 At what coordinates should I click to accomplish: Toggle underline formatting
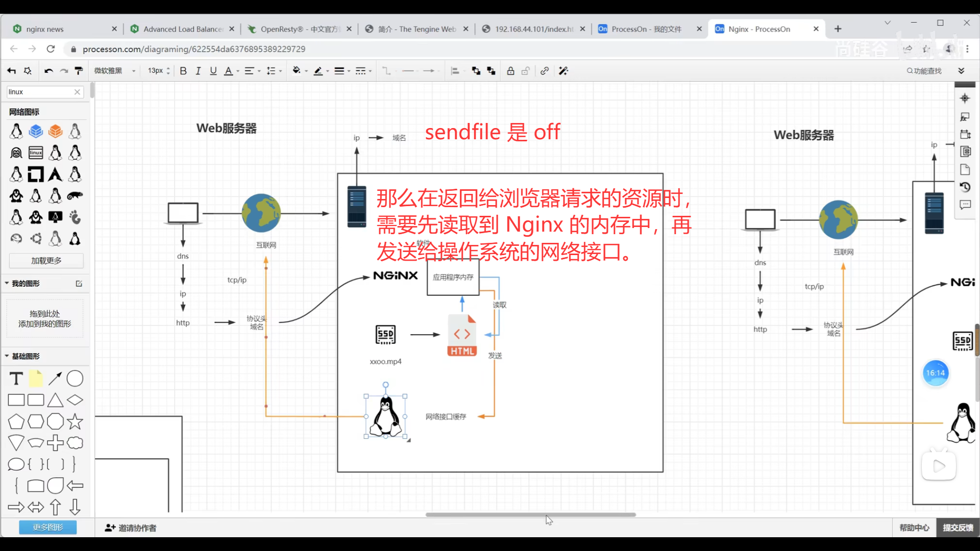click(213, 71)
